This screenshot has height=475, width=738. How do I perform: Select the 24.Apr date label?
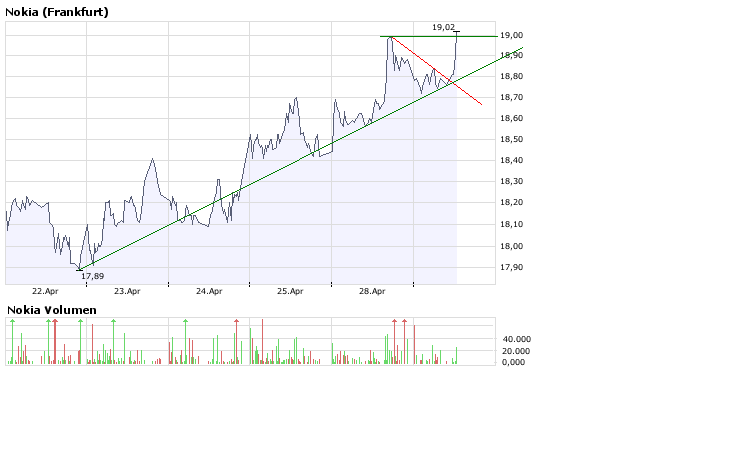(209, 291)
